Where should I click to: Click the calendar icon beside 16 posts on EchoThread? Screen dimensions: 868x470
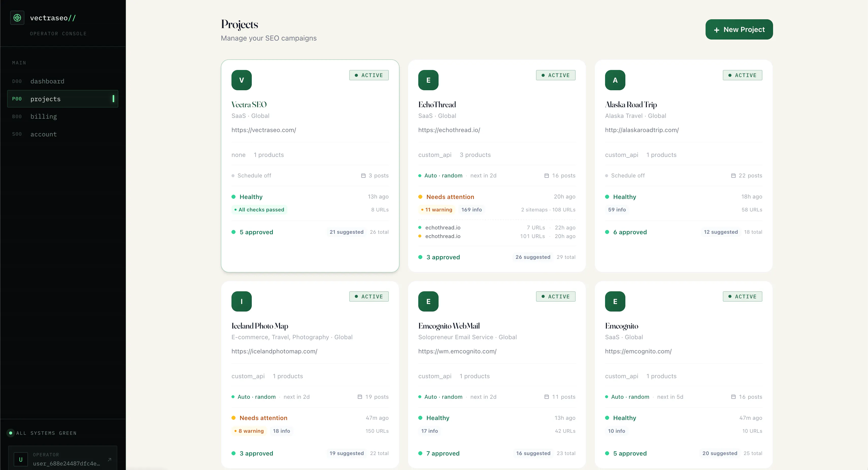coord(546,175)
